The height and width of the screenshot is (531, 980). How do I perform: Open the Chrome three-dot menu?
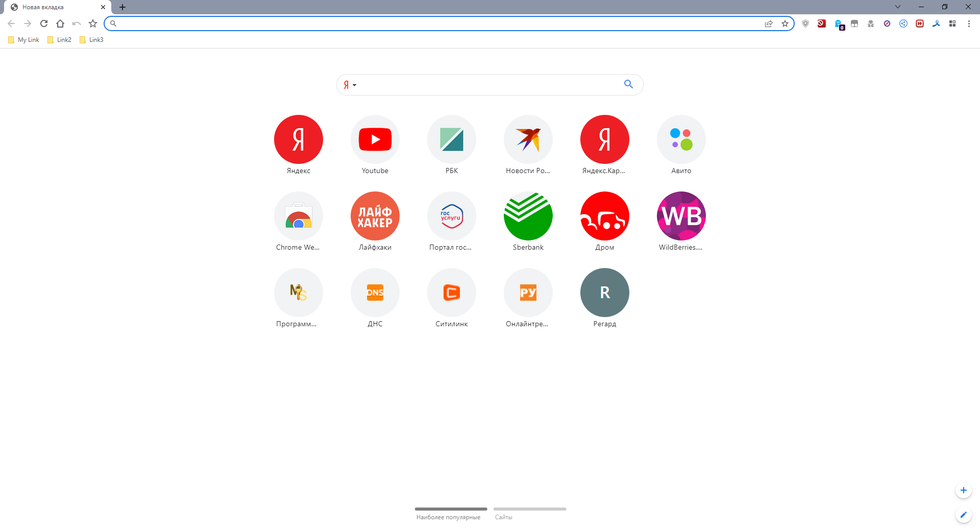tap(969, 23)
